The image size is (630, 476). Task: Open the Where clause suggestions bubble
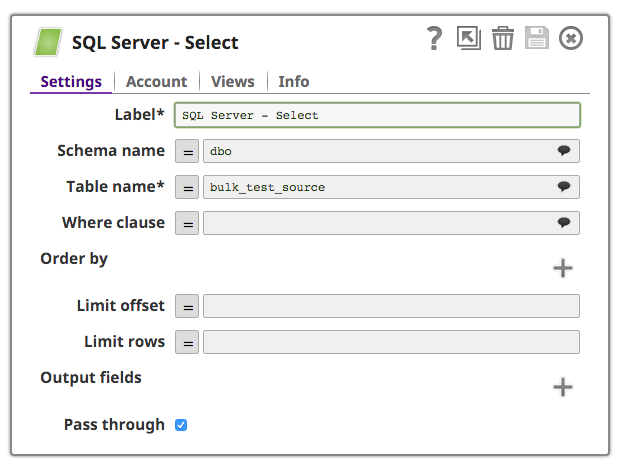tap(564, 223)
